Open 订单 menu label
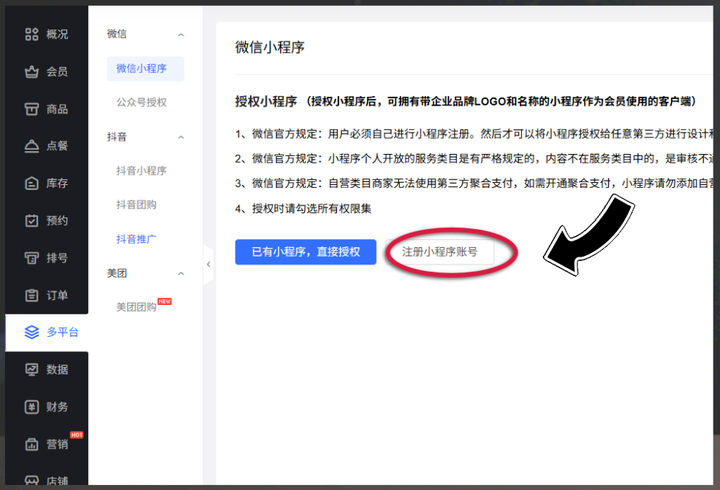Viewport: 720px width, 490px height. coord(57,295)
